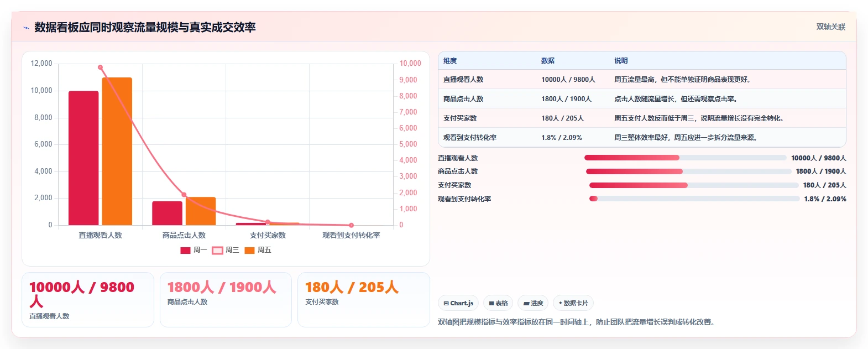Click the line point above 观看到支付转化率
The height and width of the screenshot is (349, 868).
point(351,225)
